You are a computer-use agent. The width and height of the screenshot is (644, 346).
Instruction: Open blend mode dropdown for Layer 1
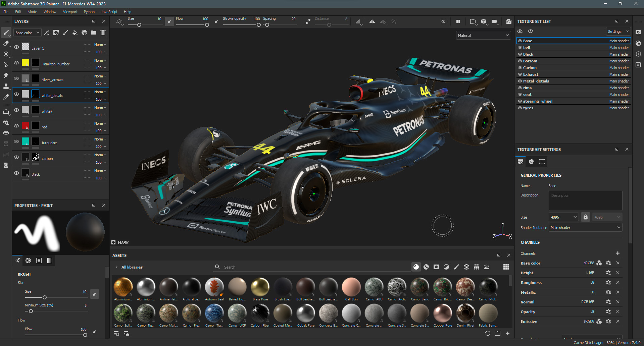point(100,45)
